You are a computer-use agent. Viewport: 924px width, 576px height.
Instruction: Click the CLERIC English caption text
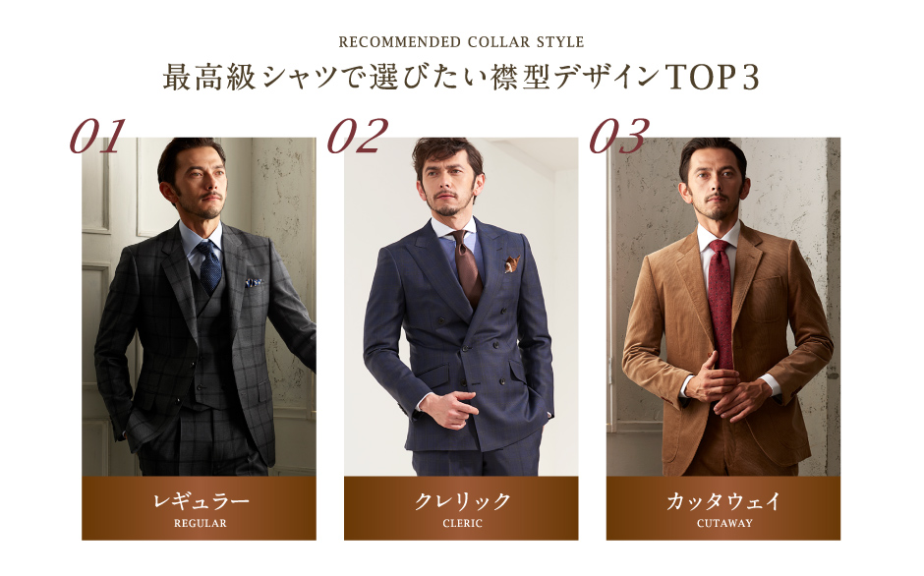click(462, 523)
